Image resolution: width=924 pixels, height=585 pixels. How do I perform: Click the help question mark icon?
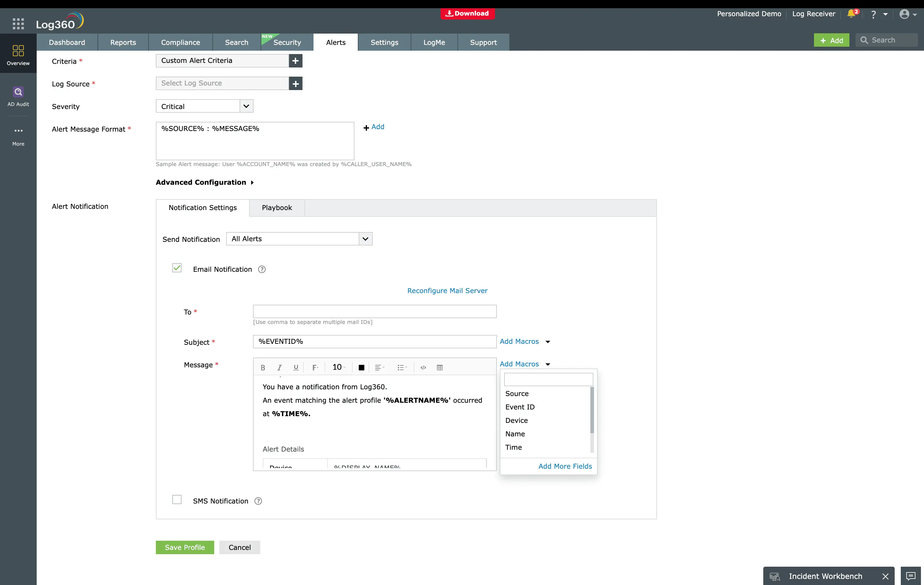tap(873, 14)
